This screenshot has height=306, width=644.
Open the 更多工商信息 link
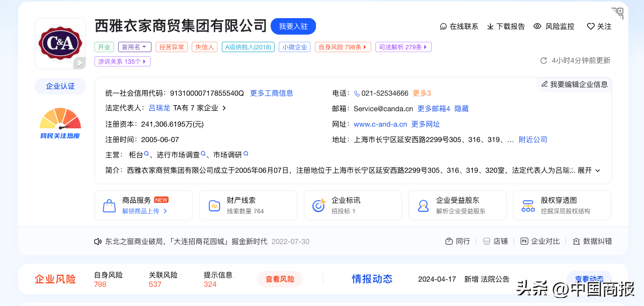pos(272,93)
